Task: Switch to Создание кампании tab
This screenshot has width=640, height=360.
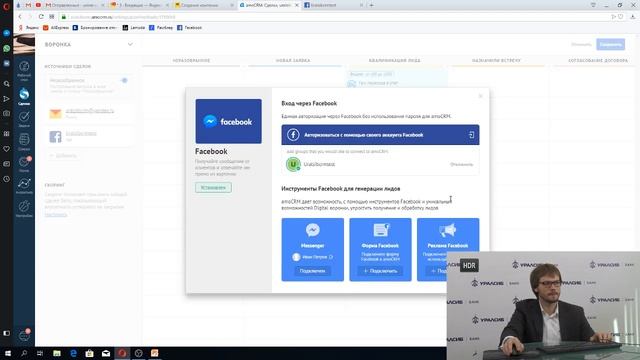Action: click(x=203, y=5)
